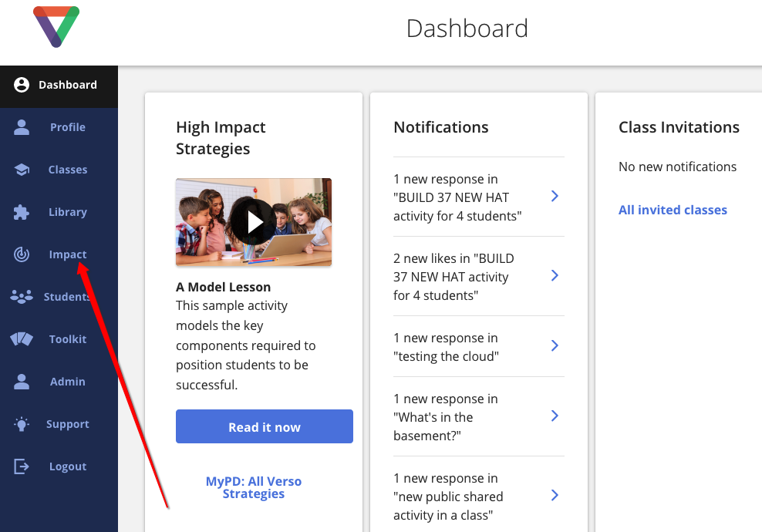Screen dimensions: 762x532
Task: Click the Logout exit icon
Action: coord(22,466)
